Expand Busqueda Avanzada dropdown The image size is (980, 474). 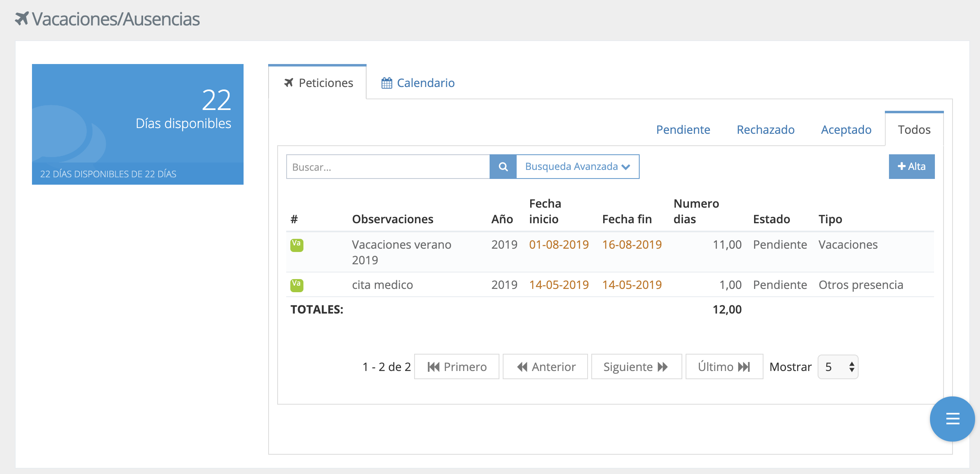(577, 167)
